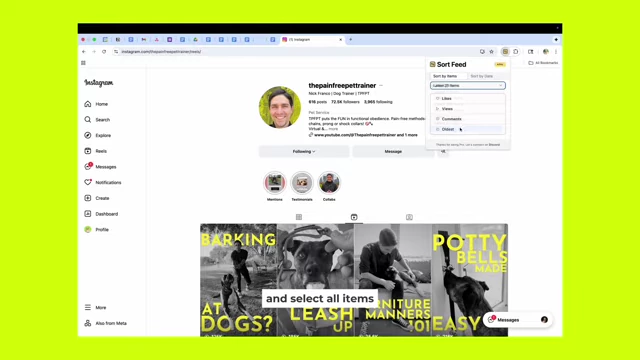Image resolution: width=640 pixels, height=360 pixels.
Task: Click the address bar URL
Action: [x=161, y=52]
